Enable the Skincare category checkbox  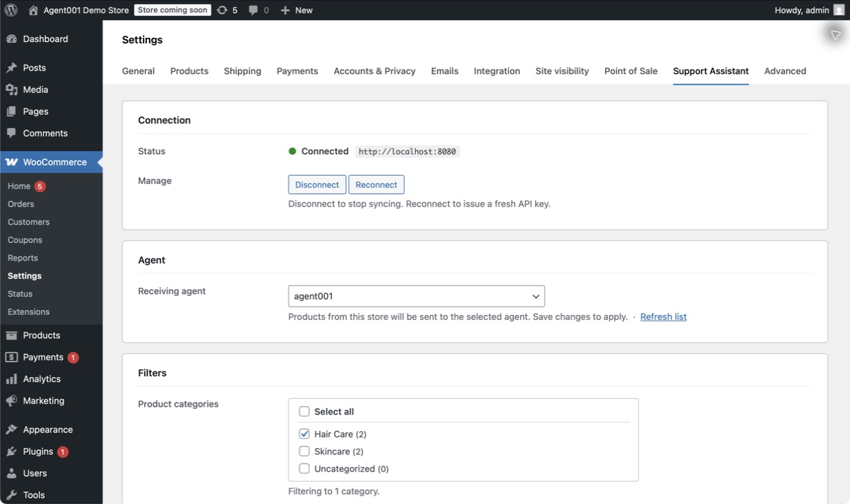(x=304, y=451)
